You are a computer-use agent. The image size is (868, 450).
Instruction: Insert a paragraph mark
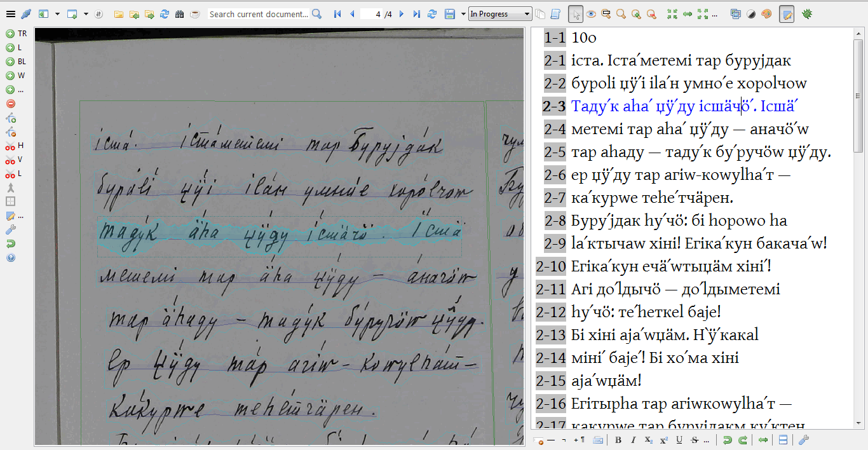pyautogui.click(x=580, y=440)
